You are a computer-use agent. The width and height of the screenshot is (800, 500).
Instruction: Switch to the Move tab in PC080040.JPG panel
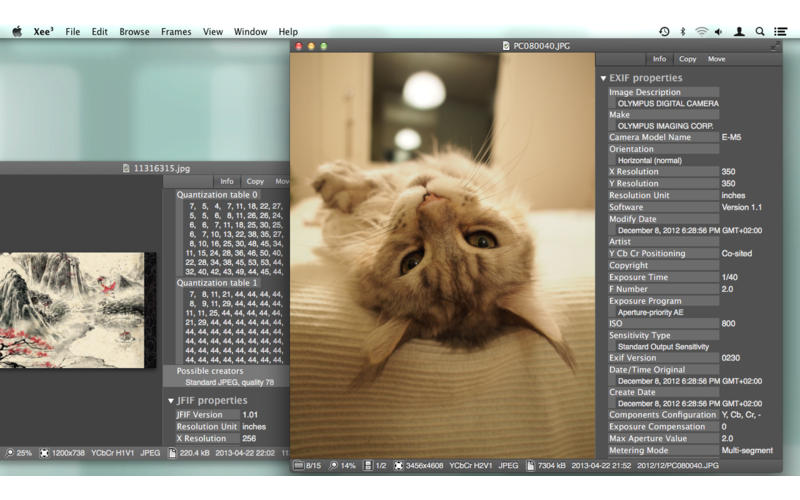[x=716, y=59]
